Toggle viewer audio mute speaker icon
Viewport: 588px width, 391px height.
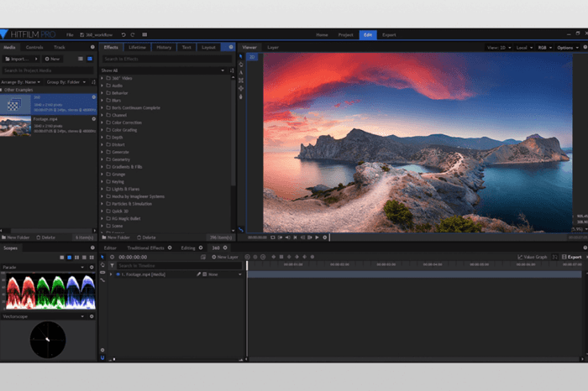coord(287,237)
